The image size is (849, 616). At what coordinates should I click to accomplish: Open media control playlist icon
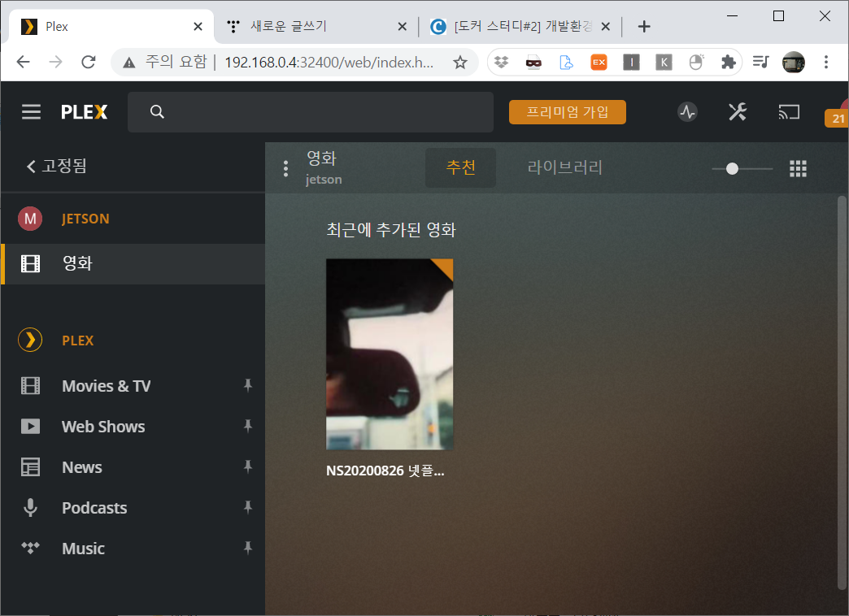pos(760,63)
